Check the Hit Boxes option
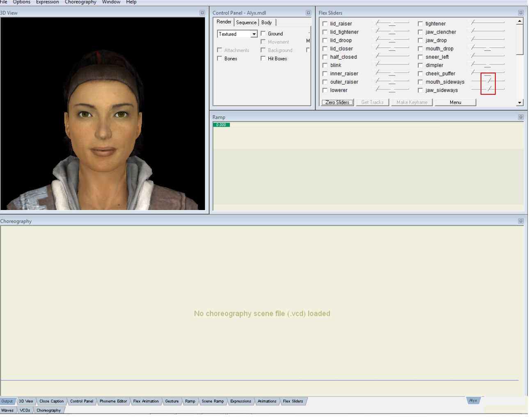 [263, 59]
